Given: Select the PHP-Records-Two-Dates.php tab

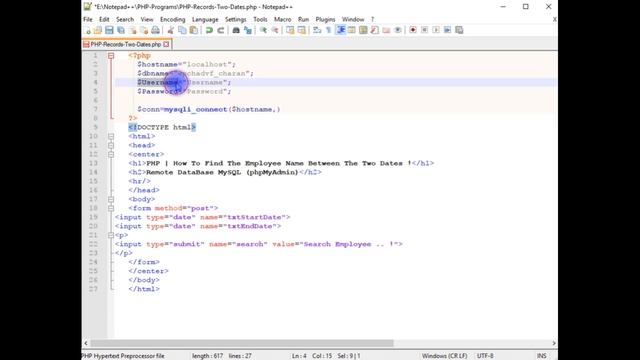Looking at the screenshot, I should 126,44.
